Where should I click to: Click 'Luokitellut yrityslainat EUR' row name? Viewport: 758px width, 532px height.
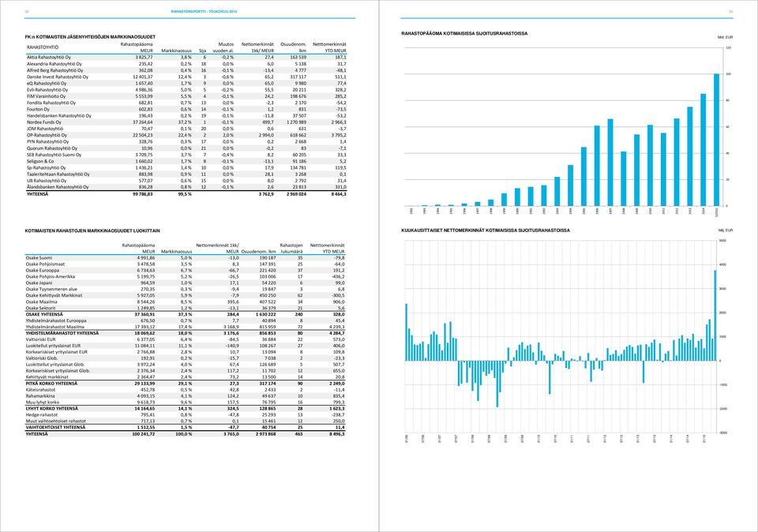click(53, 346)
